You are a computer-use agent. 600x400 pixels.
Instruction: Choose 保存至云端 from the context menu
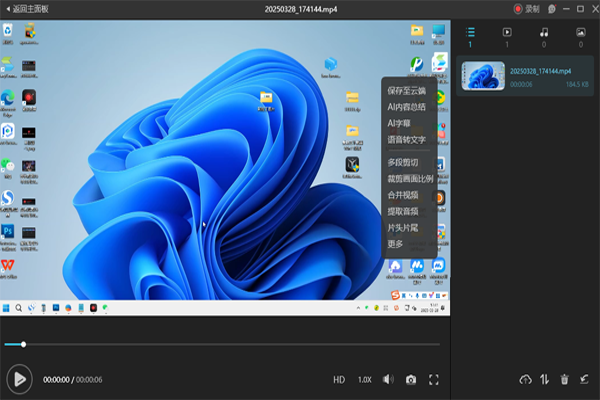[406, 91]
